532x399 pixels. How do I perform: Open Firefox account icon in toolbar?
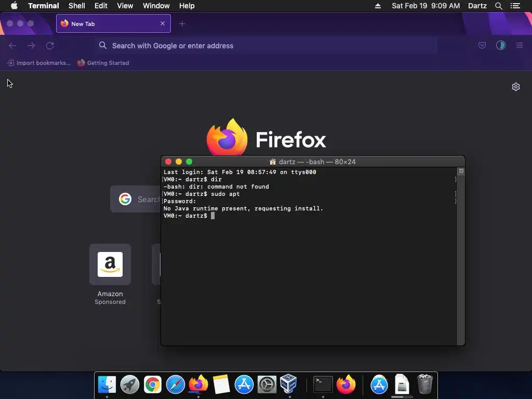click(x=501, y=46)
